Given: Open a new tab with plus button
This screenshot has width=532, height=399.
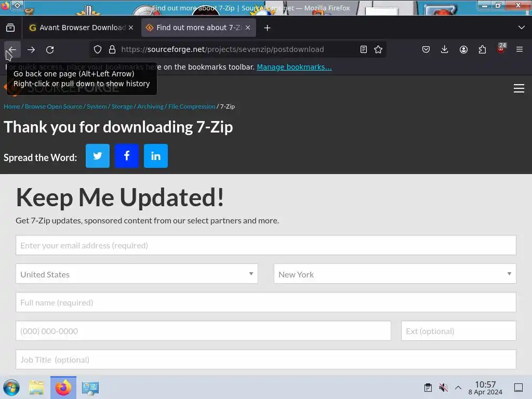Looking at the screenshot, I should (268, 28).
